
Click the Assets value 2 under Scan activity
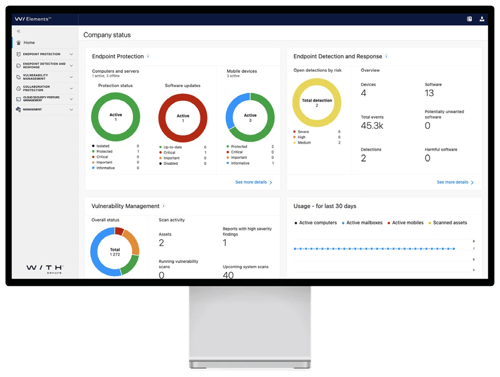(x=161, y=243)
